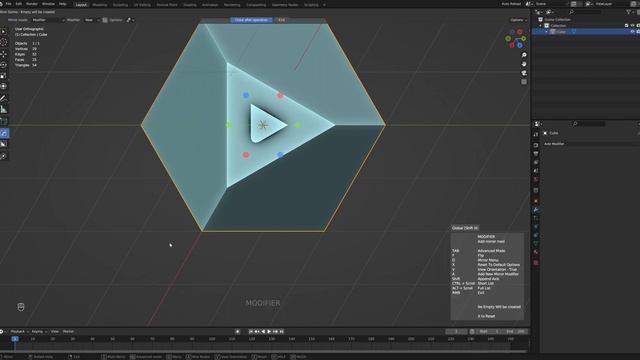
Task: Click the mouse icon in viewport corner
Action: tap(21, 307)
